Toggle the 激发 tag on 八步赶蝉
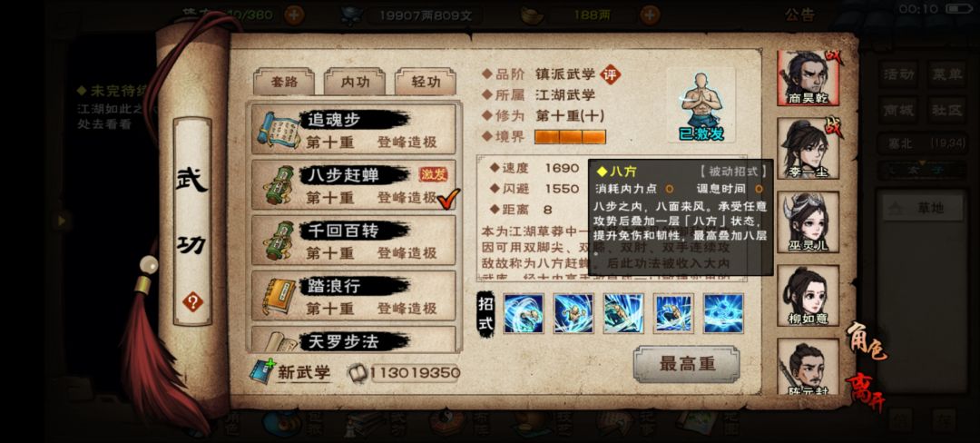 coord(434,174)
